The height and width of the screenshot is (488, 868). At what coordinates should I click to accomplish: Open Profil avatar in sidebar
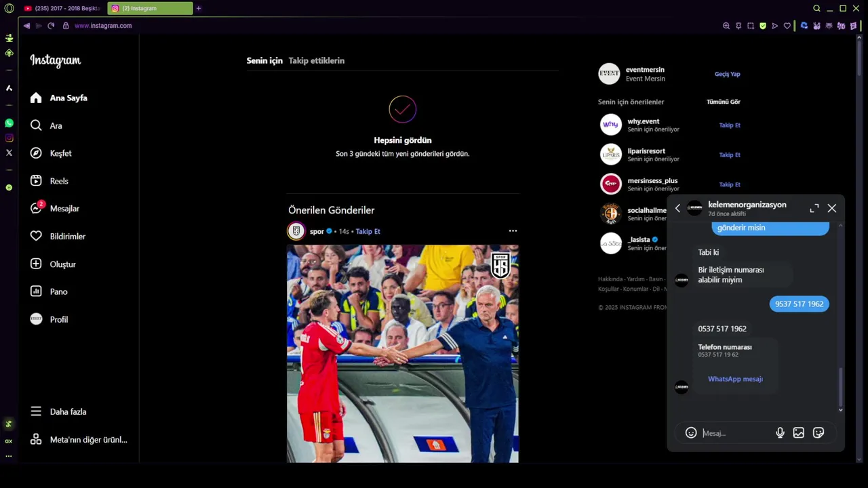click(36, 319)
